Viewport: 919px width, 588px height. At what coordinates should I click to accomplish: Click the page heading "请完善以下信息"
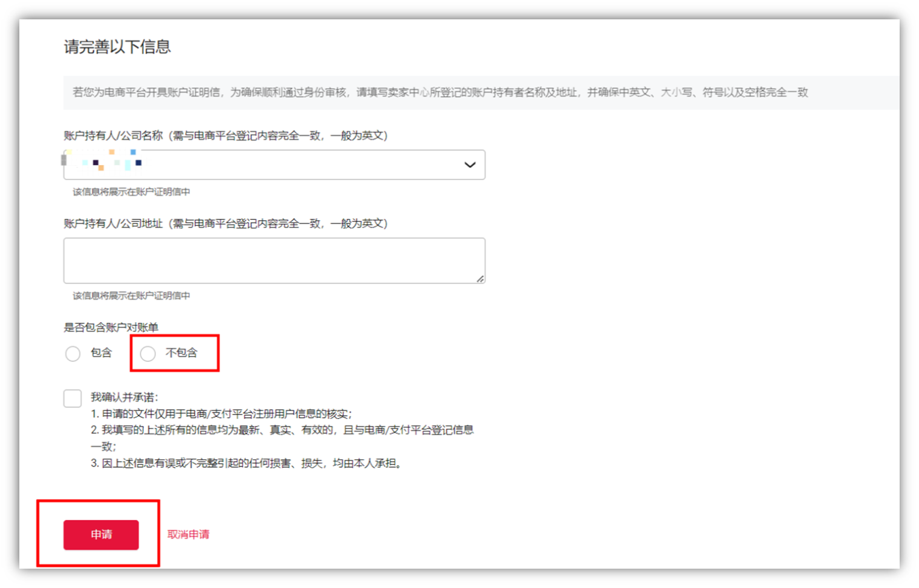[x=117, y=47]
